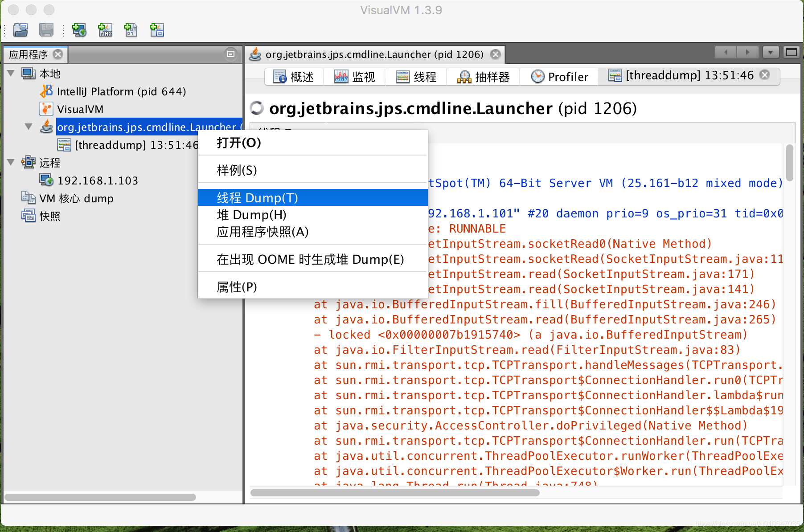804x532 pixels.
Task: Click the Load file toolbar icon
Action: 21,30
